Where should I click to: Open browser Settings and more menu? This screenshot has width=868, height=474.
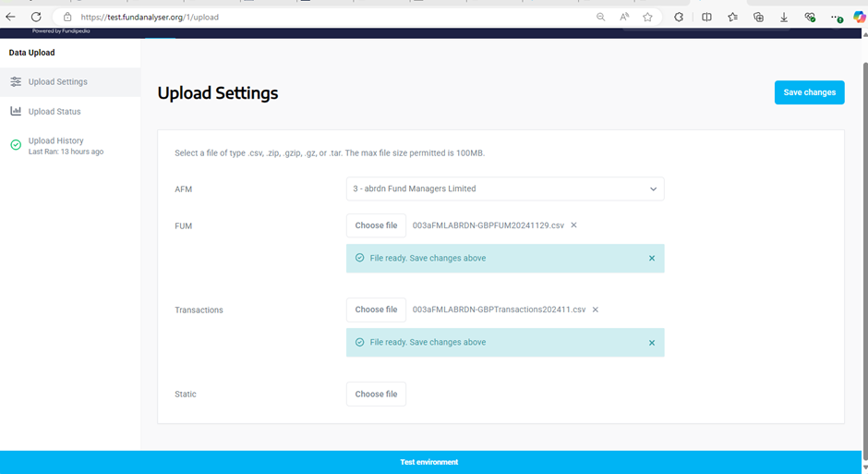pyautogui.click(x=835, y=17)
